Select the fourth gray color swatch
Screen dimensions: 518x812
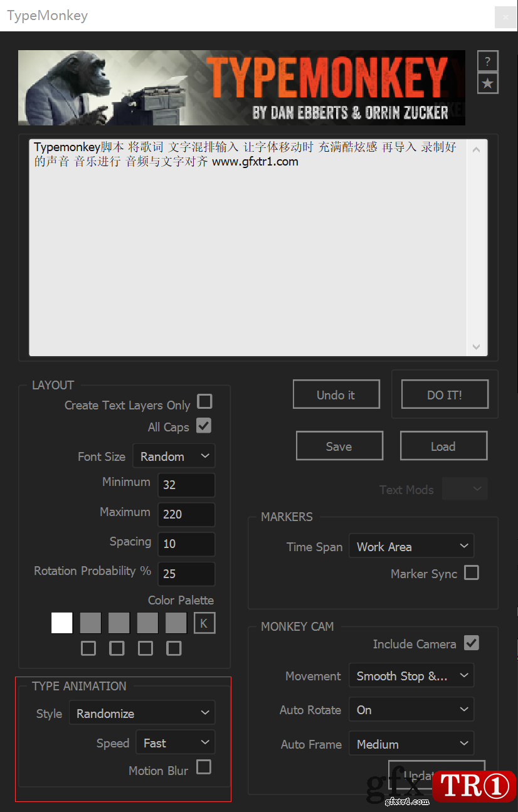pos(147,623)
